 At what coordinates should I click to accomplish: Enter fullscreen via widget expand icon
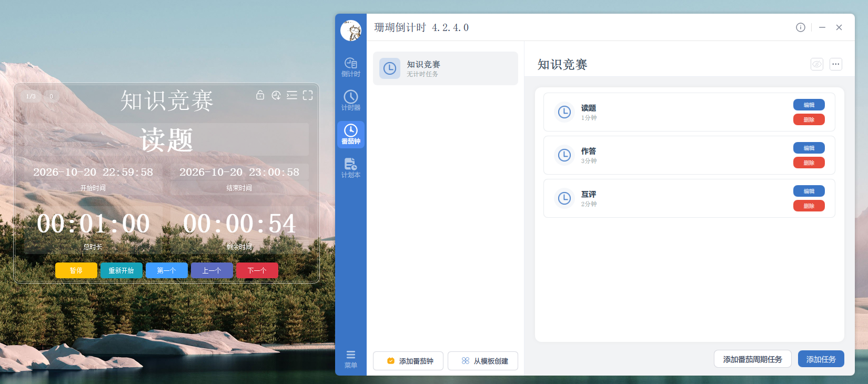tap(308, 95)
